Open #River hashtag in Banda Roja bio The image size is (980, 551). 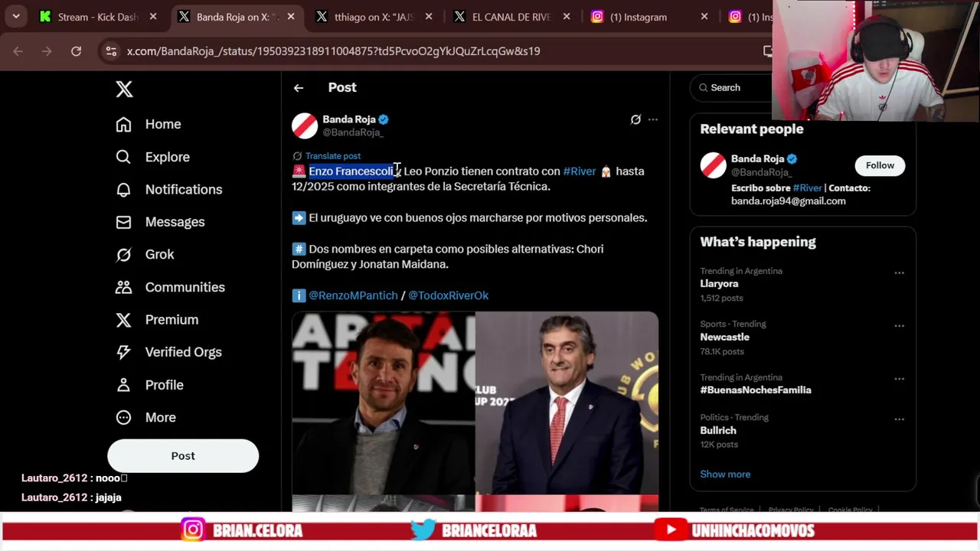pos(807,187)
